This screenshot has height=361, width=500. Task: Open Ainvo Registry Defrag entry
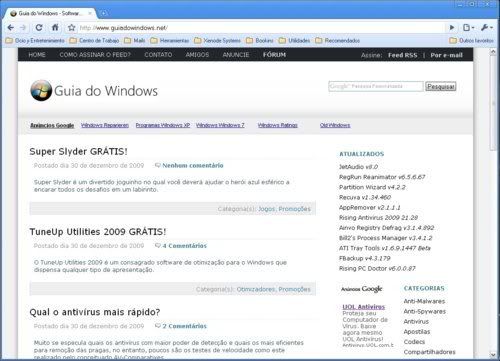point(386,228)
